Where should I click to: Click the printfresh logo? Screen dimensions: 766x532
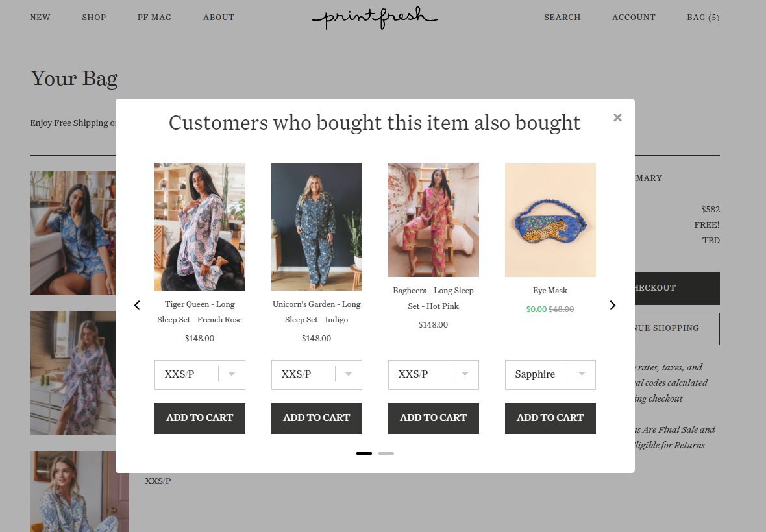click(375, 18)
